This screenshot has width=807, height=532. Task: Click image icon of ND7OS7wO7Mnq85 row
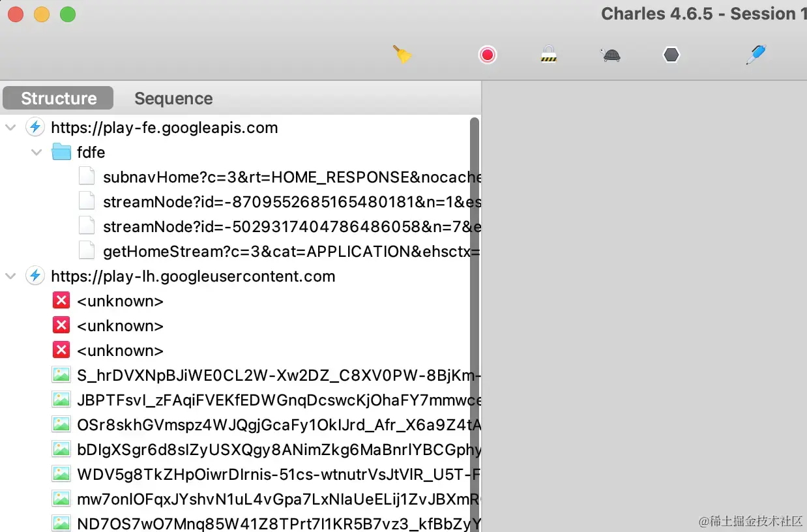(x=61, y=524)
